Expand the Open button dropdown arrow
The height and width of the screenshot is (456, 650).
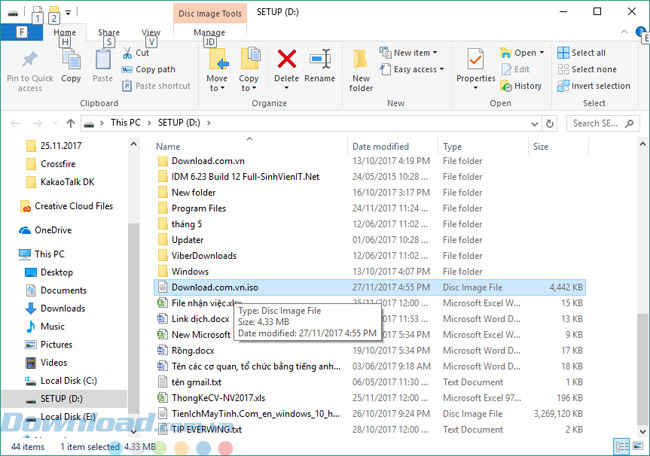point(542,53)
